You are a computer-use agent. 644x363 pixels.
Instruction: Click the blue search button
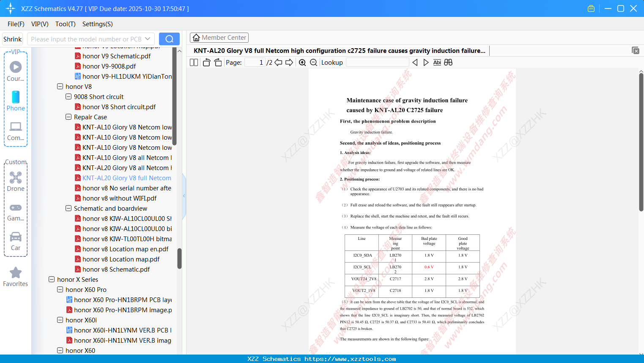tap(169, 39)
